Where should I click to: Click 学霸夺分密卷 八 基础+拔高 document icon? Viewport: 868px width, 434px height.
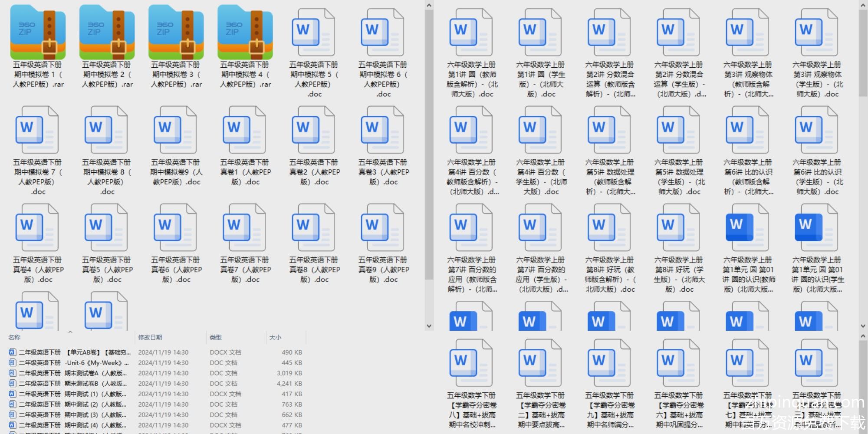[471, 363]
